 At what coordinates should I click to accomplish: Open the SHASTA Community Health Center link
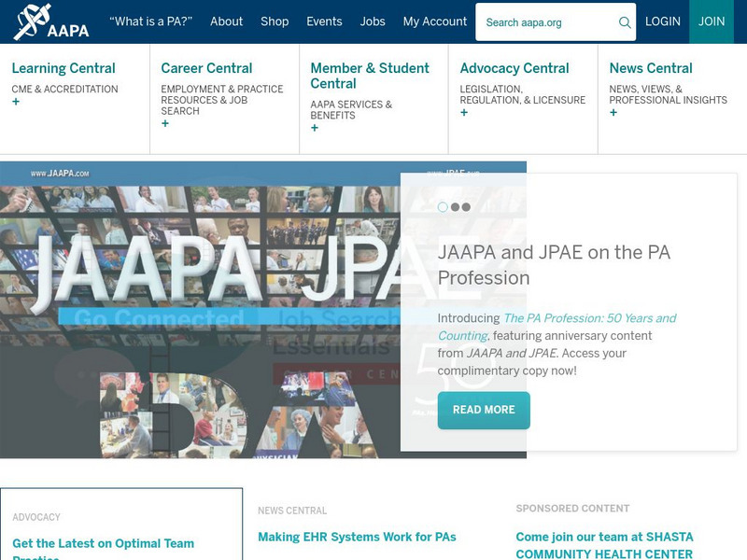coord(604,545)
